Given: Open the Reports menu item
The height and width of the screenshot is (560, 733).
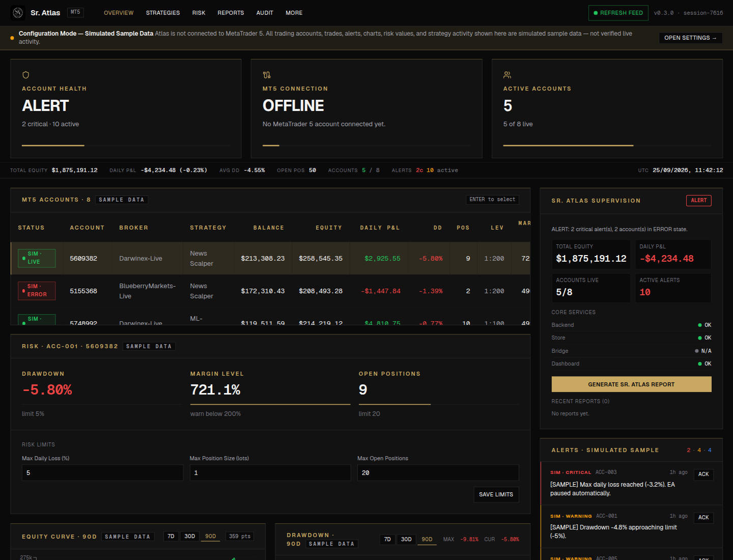Looking at the screenshot, I should 231,13.
